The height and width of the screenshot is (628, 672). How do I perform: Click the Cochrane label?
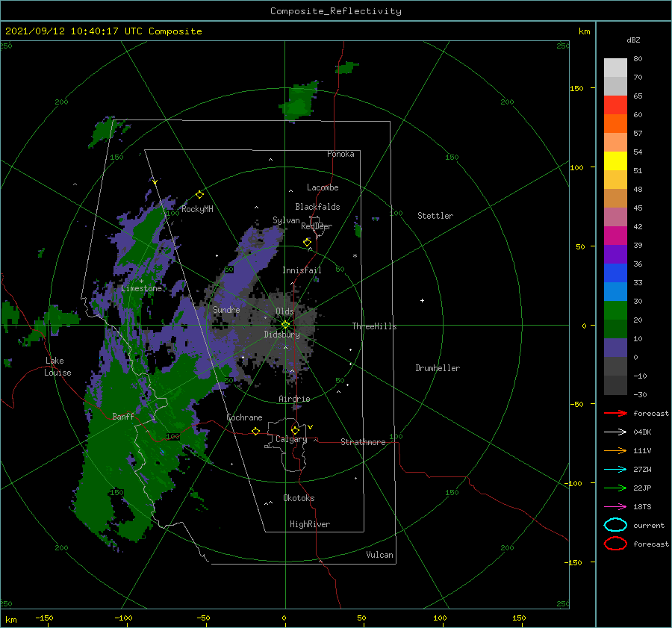(x=244, y=417)
